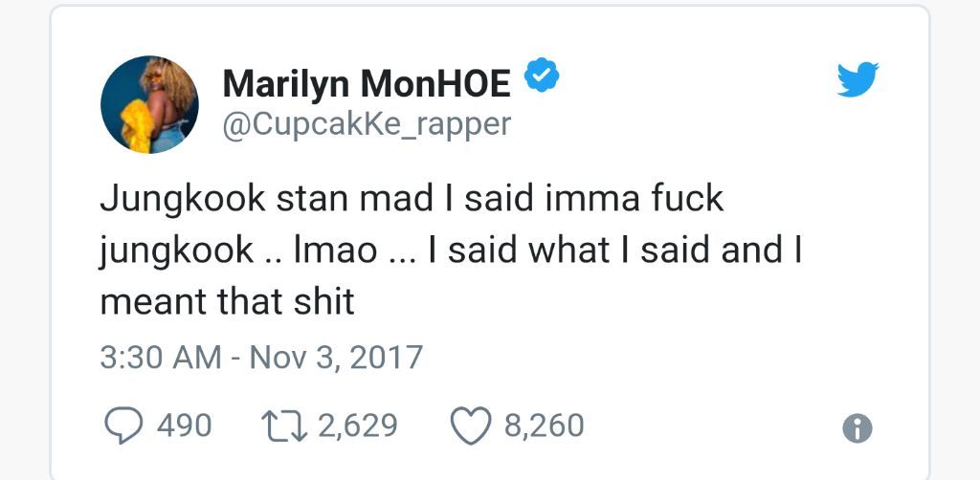Screen dimensions: 980x480
Task: Click the blue verified checkmark badge
Action: tap(542, 75)
